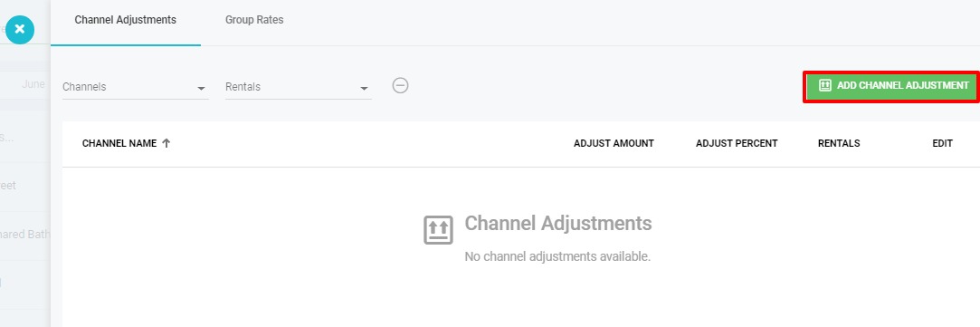Viewport: 980px width, 327px height.
Task: Click the Rentals filter field
Action: tap(298, 87)
